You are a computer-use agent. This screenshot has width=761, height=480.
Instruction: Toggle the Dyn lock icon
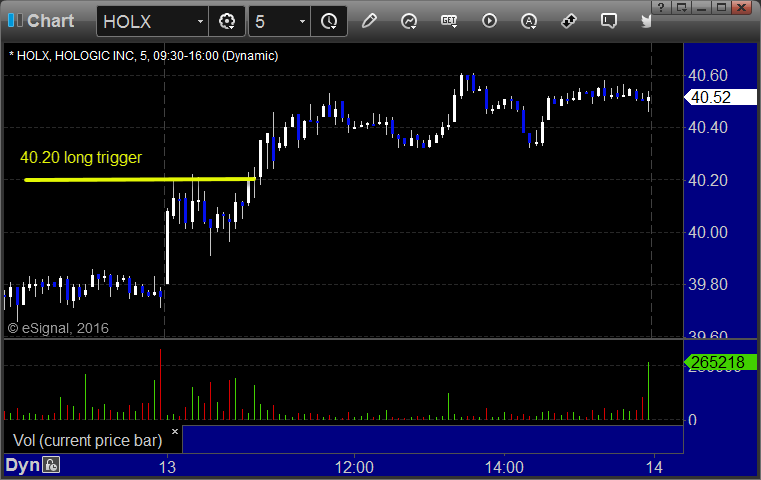click(51, 465)
